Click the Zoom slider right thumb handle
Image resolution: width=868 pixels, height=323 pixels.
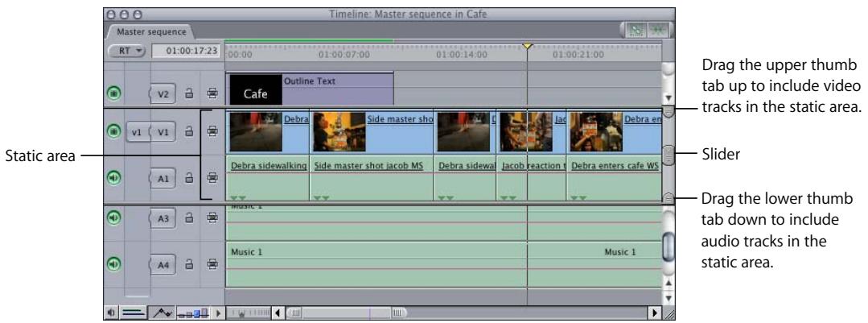pos(398,314)
